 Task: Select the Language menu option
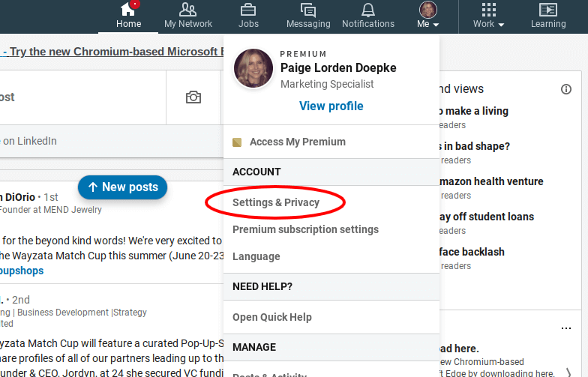point(256,256)
